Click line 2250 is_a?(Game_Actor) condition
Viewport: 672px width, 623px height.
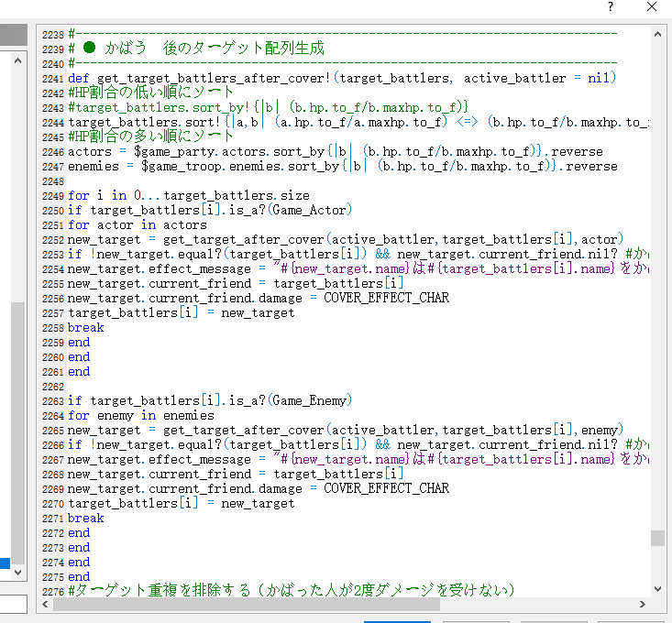(210, 210)
